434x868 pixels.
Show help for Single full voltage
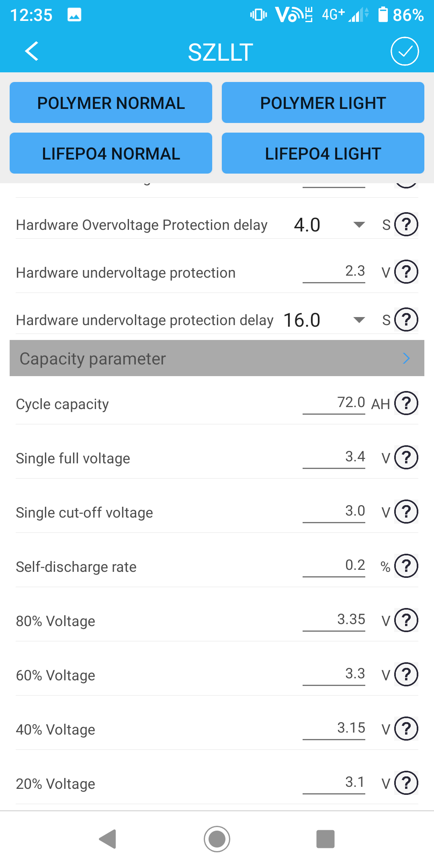[x=406, y=457]
